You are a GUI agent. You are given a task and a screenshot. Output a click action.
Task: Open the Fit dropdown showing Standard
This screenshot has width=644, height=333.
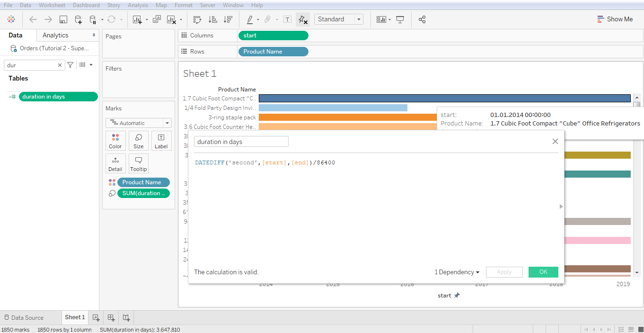click(x=338, y=19)
